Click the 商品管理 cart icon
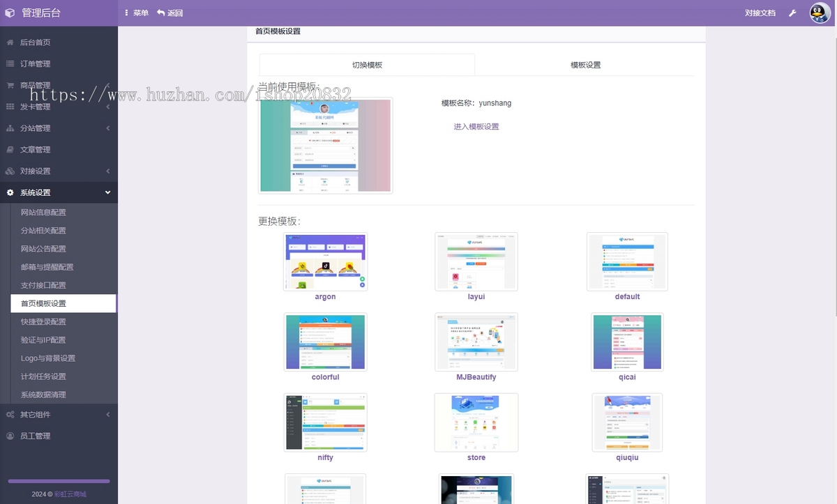 10,86
